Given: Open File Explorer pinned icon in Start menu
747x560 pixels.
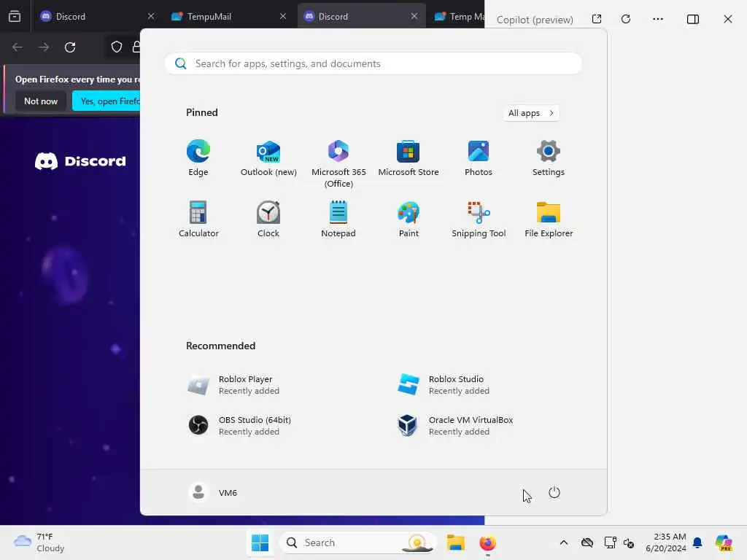Looking at the screenshot, I should 549,219.
